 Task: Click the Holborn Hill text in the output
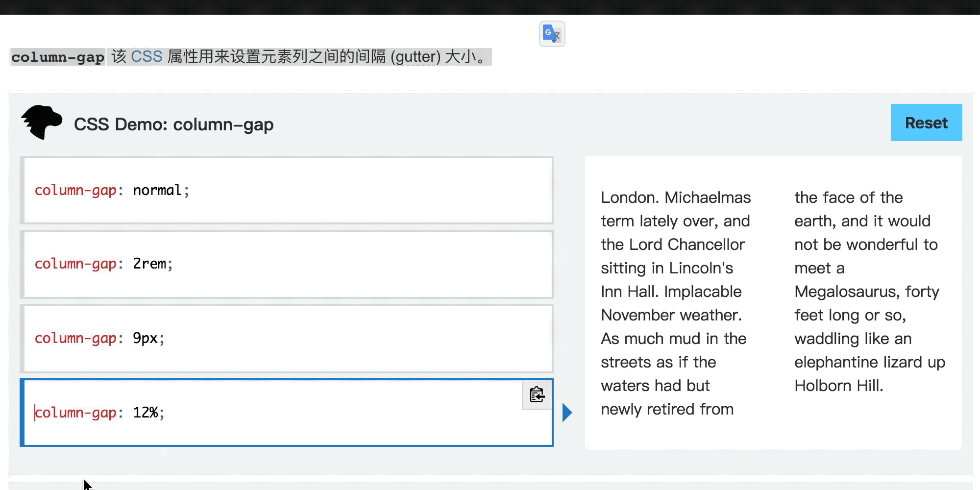(838, 386)
